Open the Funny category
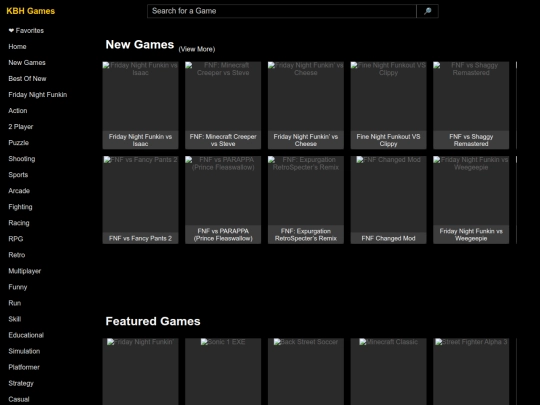 coord(18,287)
